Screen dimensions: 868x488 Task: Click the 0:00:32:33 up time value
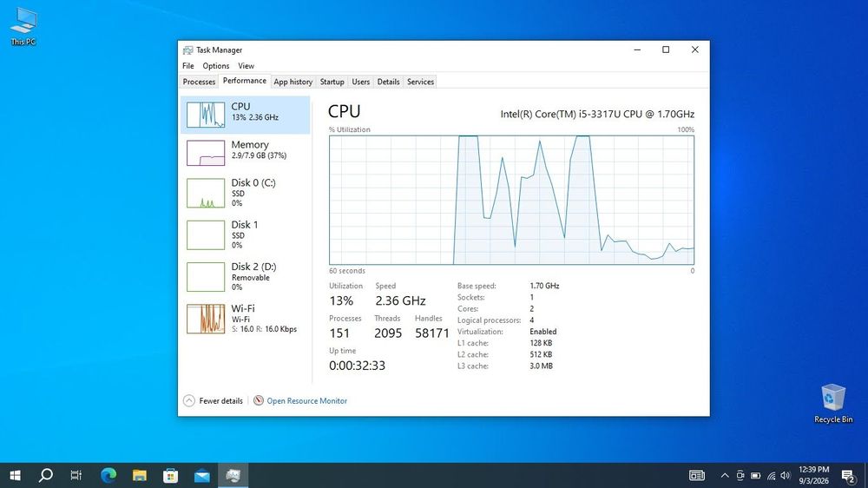(357, 366)
